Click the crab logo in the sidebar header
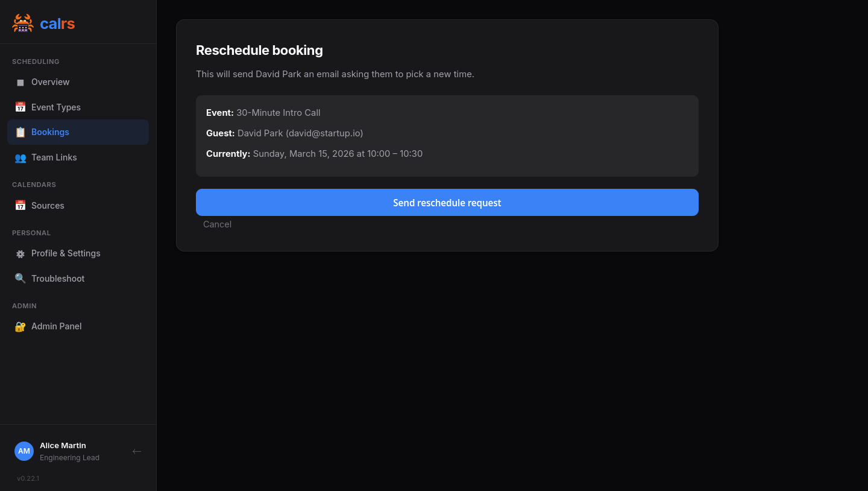The width and height of the screenshot is (868, 491). [23, 23]
